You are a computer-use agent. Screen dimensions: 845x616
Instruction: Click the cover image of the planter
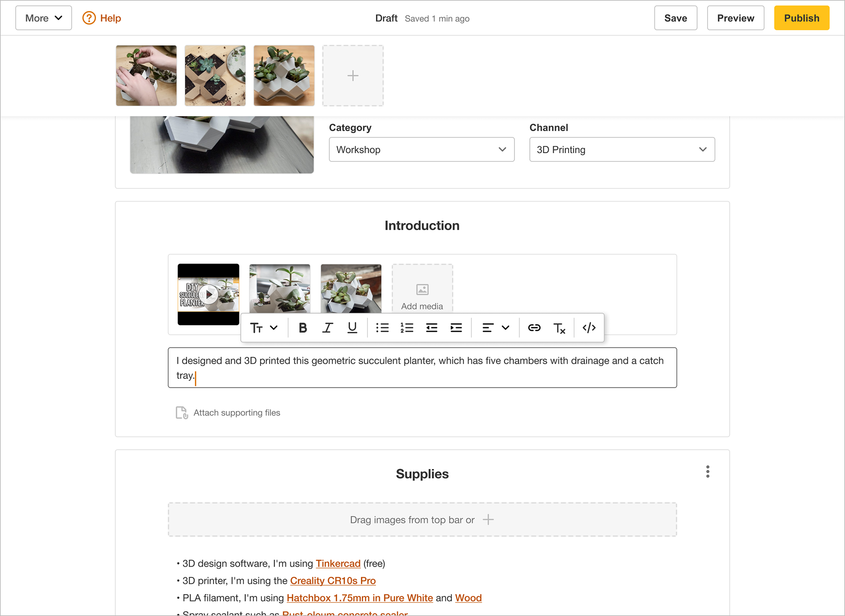222,145
